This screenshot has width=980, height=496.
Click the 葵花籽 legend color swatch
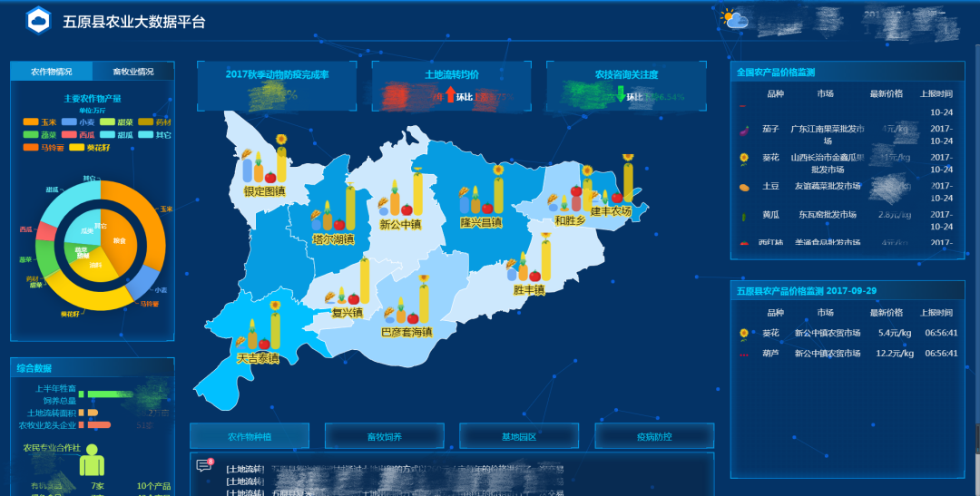tap(76, 148)
